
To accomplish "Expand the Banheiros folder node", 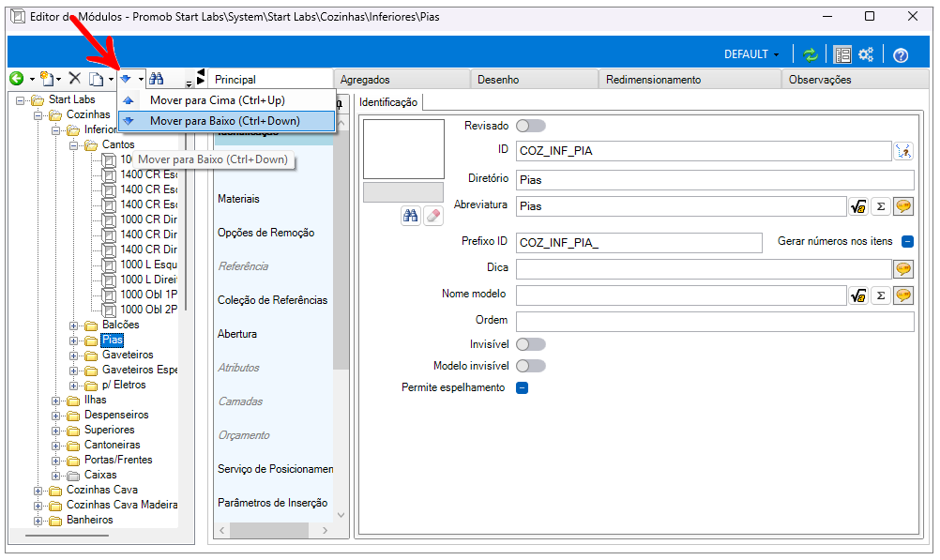I will [38, 521].
